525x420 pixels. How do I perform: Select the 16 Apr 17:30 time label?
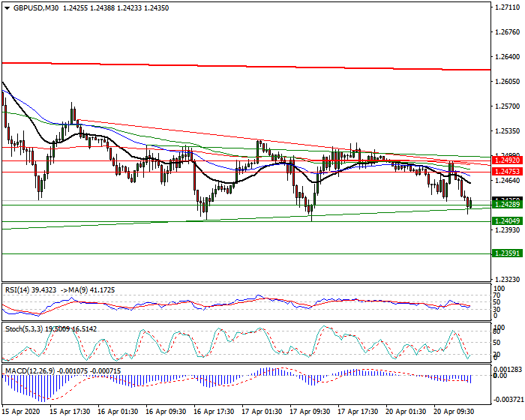214,411
